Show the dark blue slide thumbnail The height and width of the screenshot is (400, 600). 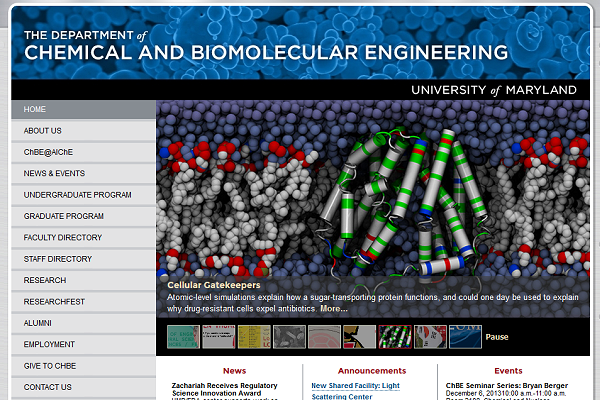[465, 337]
